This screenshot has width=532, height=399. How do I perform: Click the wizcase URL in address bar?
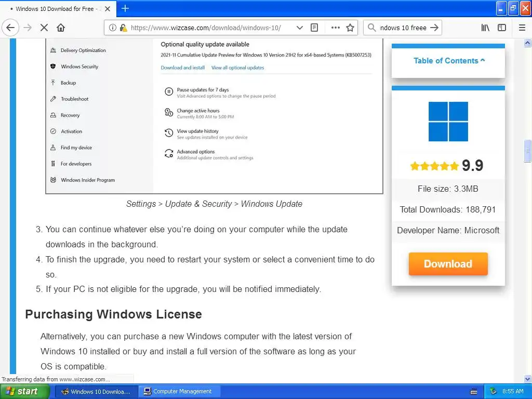(206, 28)
